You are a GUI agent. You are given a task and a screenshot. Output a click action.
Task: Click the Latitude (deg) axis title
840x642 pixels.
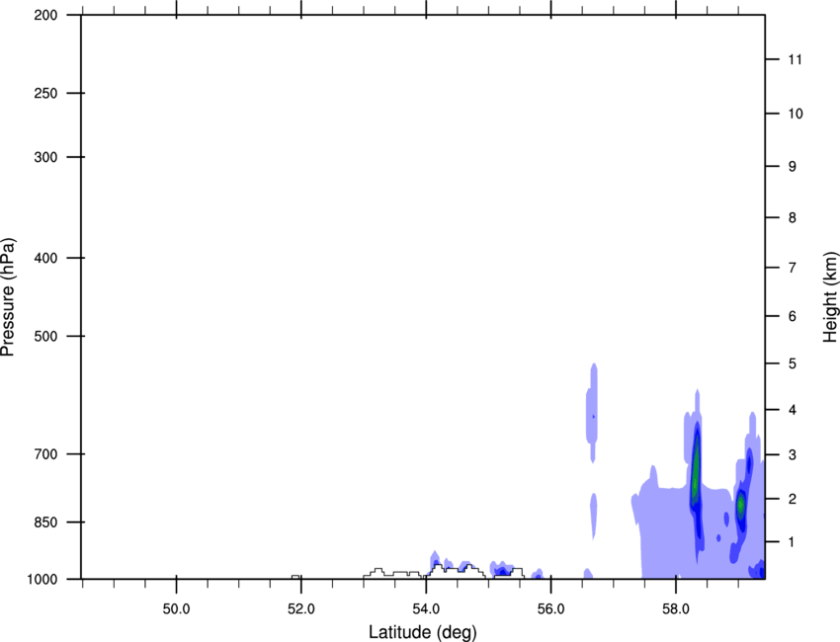click(x=422, y=632)
